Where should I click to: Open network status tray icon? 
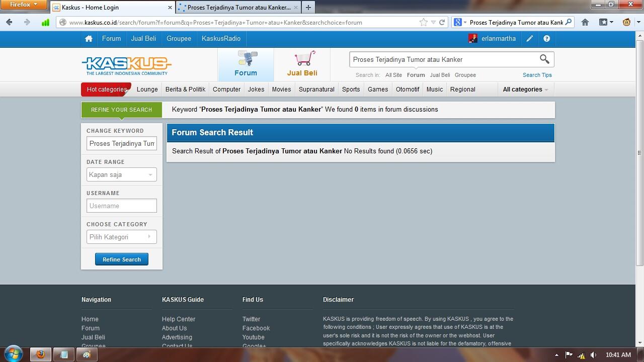(581, 355)
